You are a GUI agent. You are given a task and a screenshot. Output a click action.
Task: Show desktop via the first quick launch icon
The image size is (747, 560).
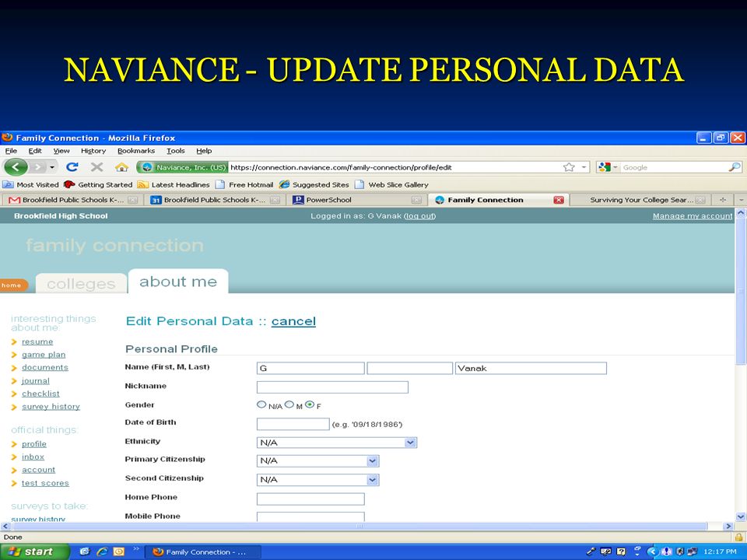click(x=84, y=552)
